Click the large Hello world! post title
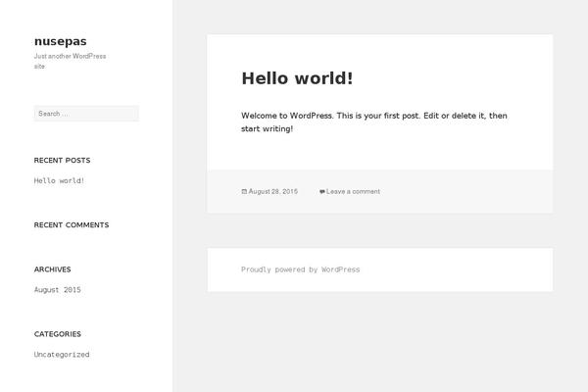The image size is (588, 392). tap(297, 78)
